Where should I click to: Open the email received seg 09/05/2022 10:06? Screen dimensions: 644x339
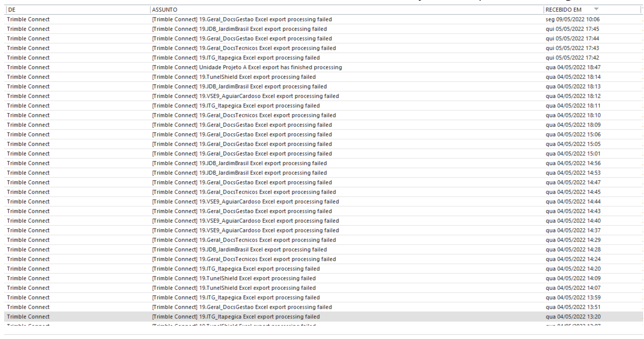[x=323, y=19]
